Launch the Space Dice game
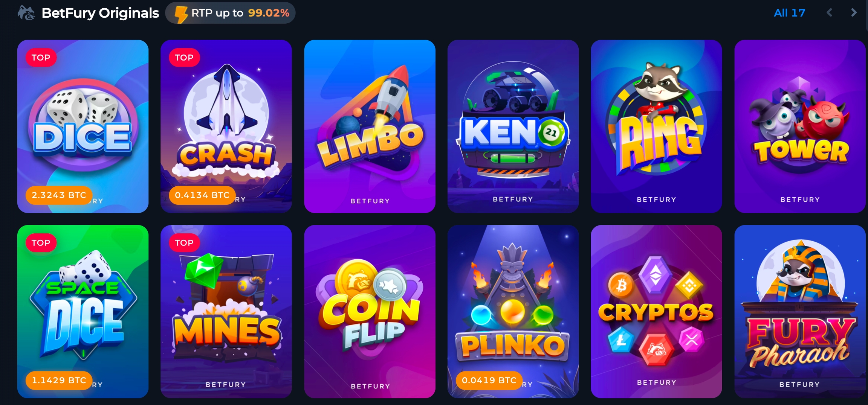Screen dimensions: 868x405 click(83, 311)
